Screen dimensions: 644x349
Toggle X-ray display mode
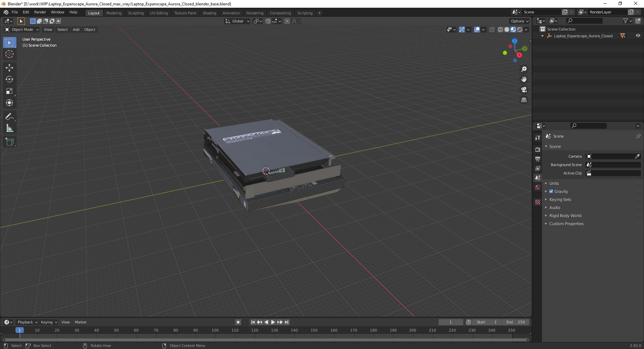click(x=492, y=30)
